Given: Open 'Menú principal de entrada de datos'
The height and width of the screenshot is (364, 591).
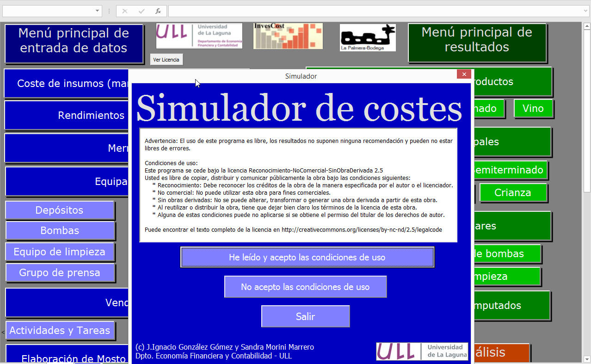Looking at the screenshot, I should pyautogui.click(x=74, y=43).
